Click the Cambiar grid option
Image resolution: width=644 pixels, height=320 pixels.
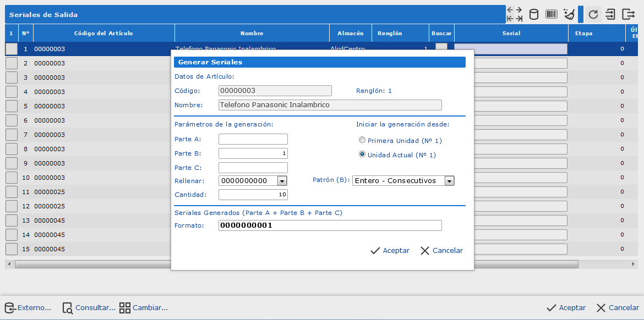[144, 308]
